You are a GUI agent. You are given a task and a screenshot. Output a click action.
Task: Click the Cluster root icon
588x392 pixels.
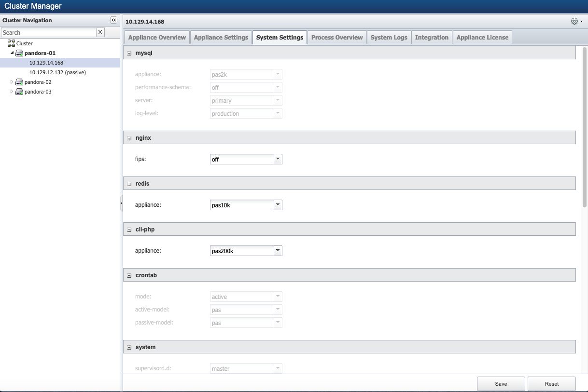pyautogui.click(x=11, y=43)
